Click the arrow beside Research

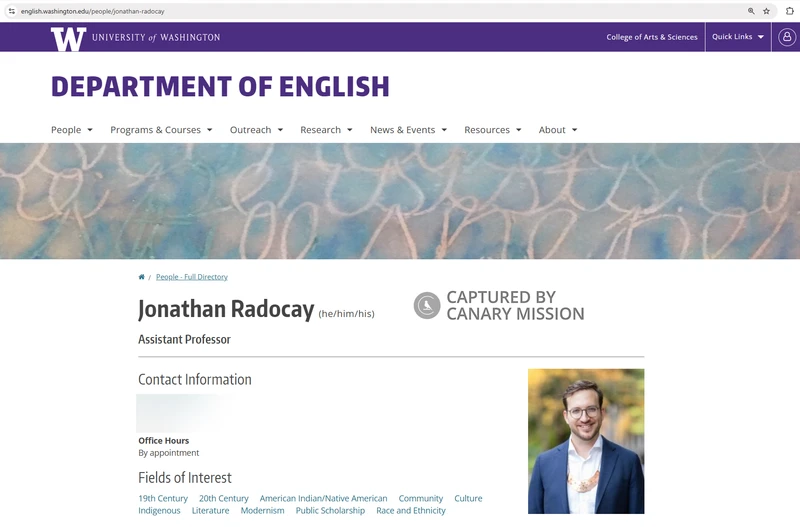(349, 130)
